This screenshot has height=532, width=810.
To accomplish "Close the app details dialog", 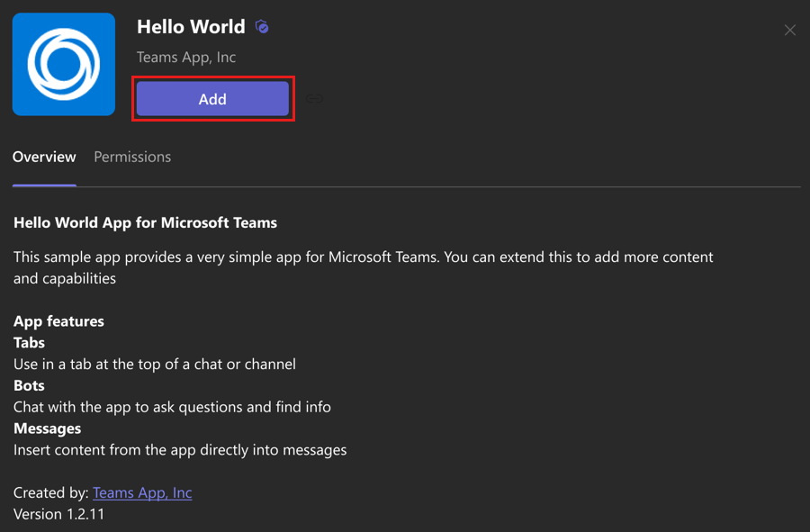I will [789, 31].
